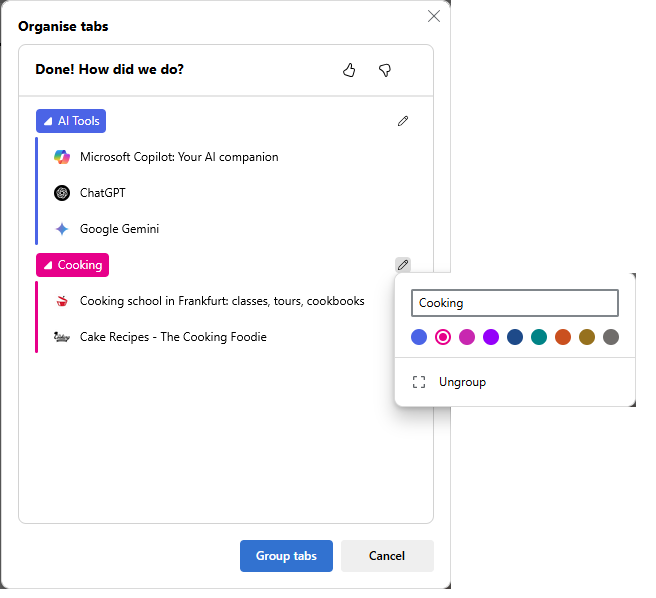The height and width of the screenshot is (598, 656).
Task: Choose the mustard brown colour swatch
Action: 587,337
